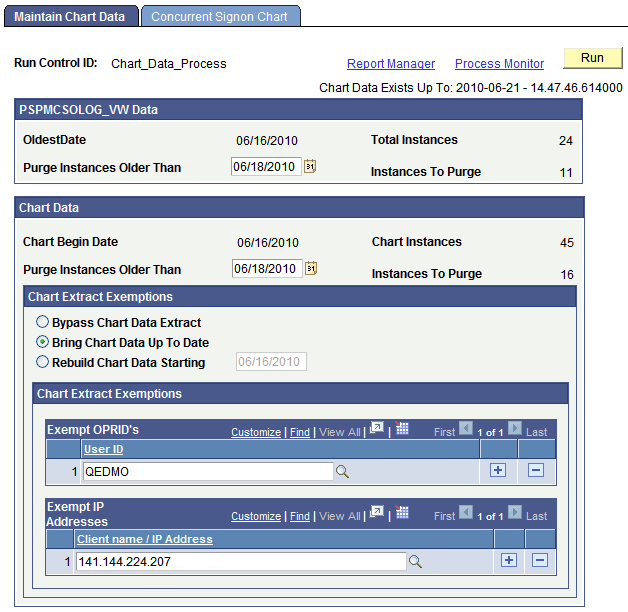Click Chart Begin Date value 06/16/2010
This screenshot has height=612, width=628.
click(x=268, y=243)
